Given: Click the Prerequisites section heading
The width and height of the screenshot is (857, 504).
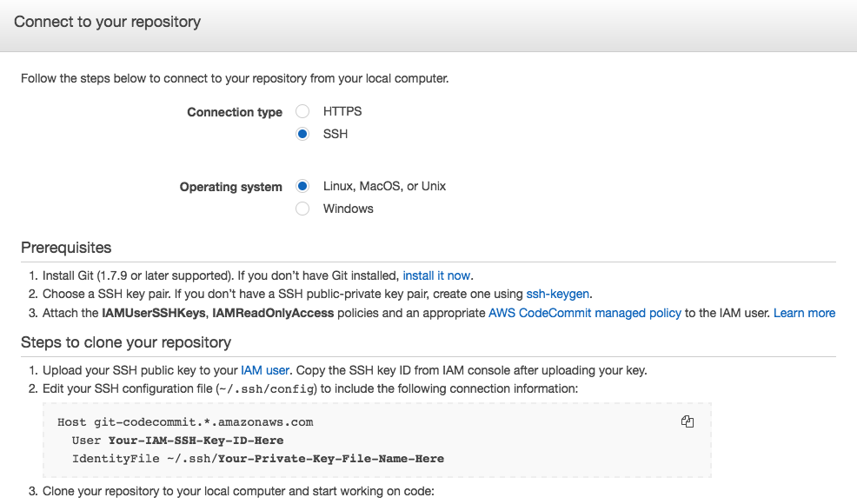Looking at the screenshot, I should (66, 248).
